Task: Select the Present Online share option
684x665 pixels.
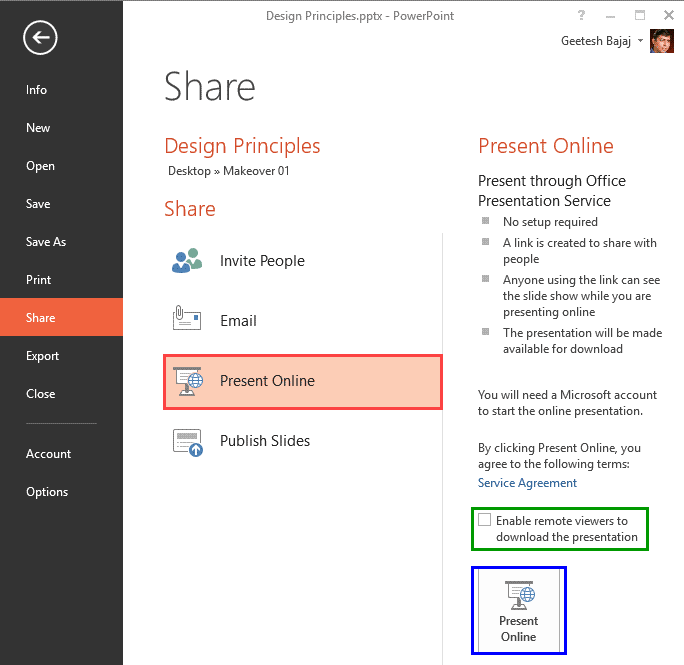Action: (303, 382)
